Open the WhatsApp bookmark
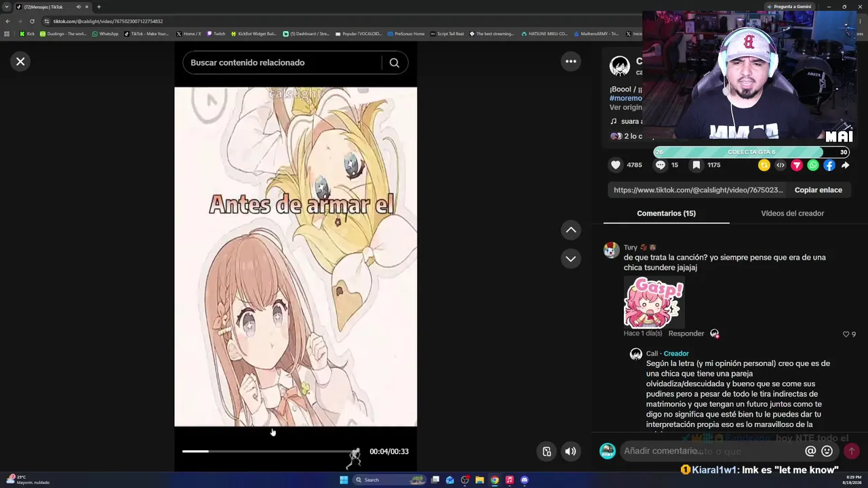The height and width of the screenshot is (488, 868). [105, 33]
